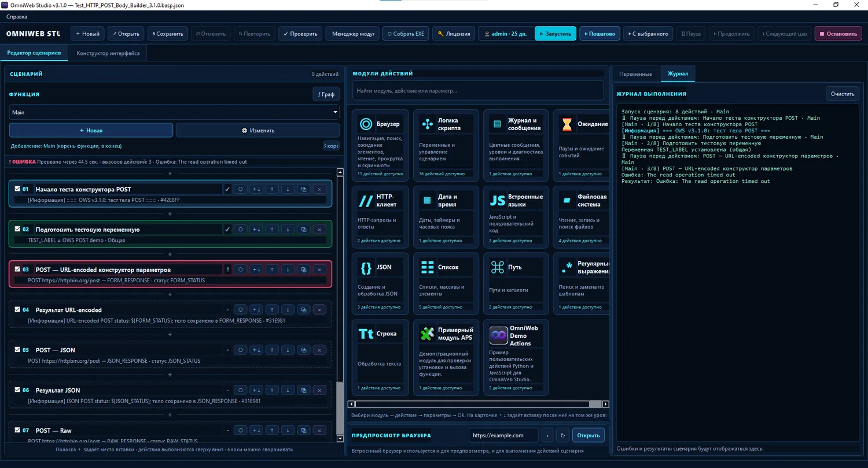Click the Граф button

pos(326,94)
